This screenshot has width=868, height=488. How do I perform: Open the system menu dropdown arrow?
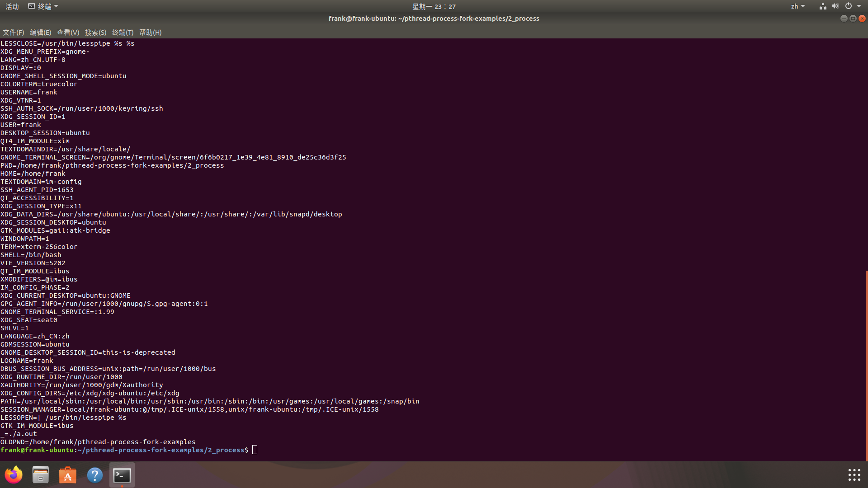point(859,6)
